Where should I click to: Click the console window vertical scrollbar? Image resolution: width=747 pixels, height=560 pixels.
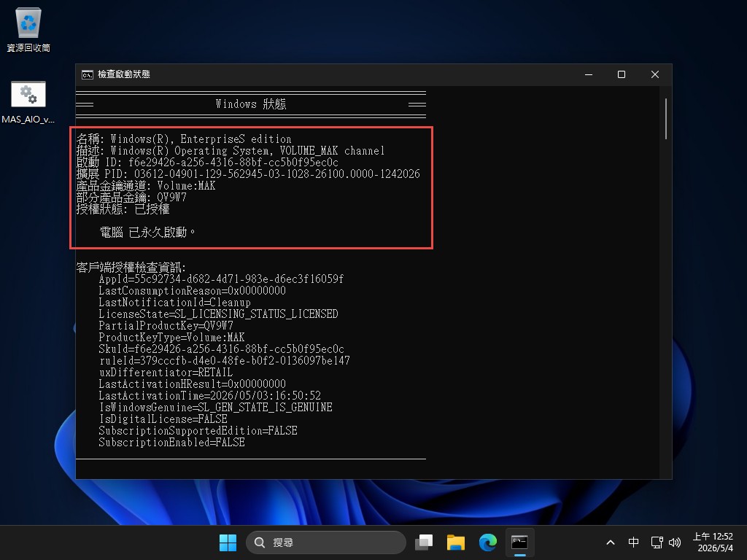click(665, 119)
